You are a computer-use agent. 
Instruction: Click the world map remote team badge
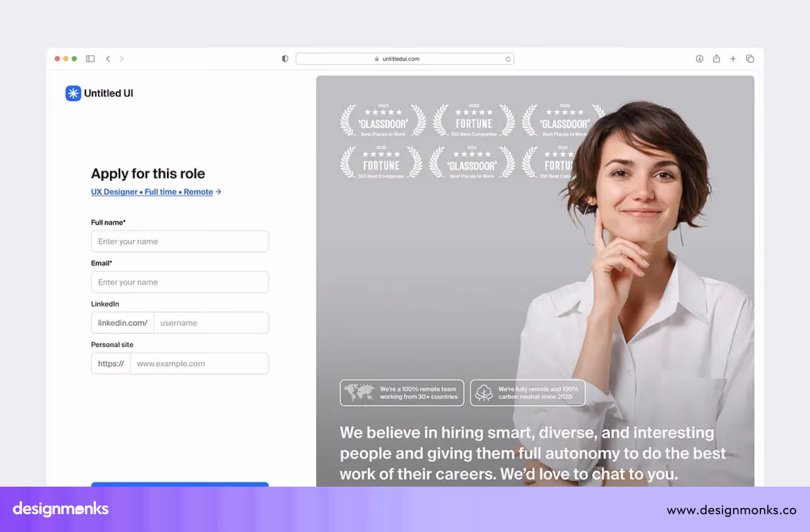[360, 392]
